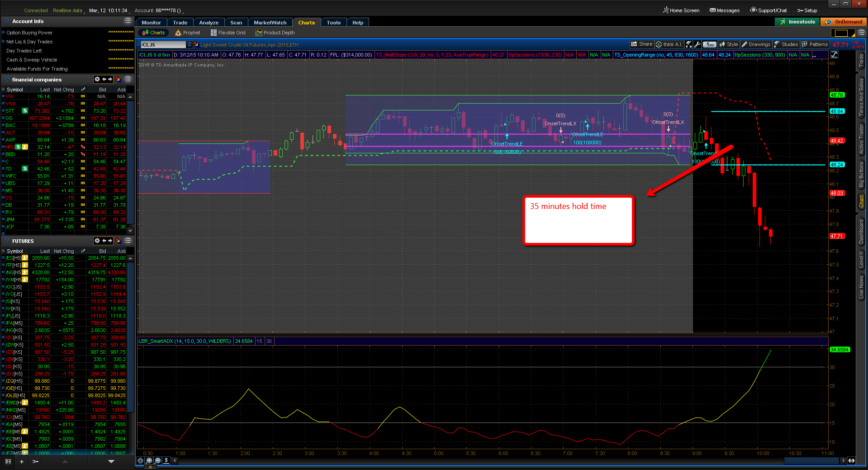Open the Studies menu
Image resolution: width=868 pixels, height=470 pixels.
786,44
